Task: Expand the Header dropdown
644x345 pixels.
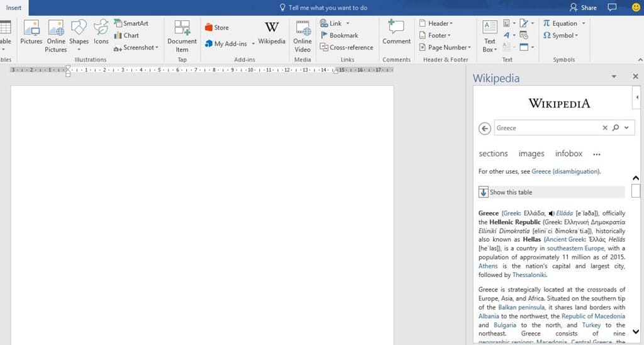Action: click(x=451, y=23)
